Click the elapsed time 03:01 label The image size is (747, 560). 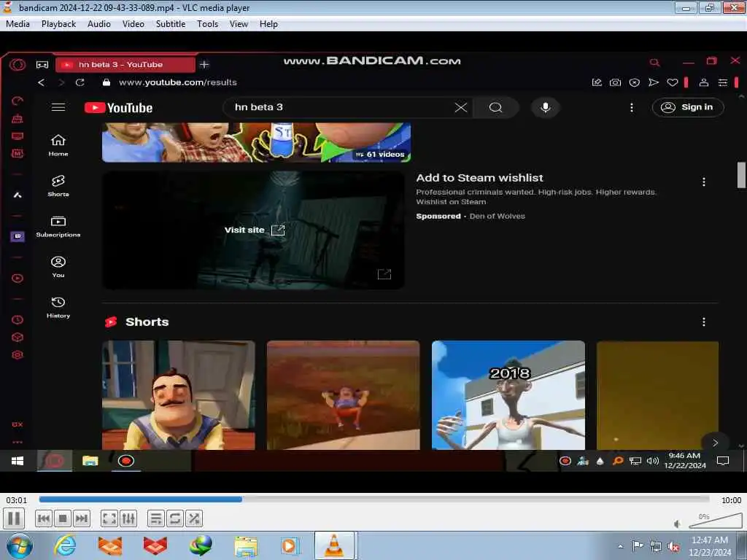(17, 500)
